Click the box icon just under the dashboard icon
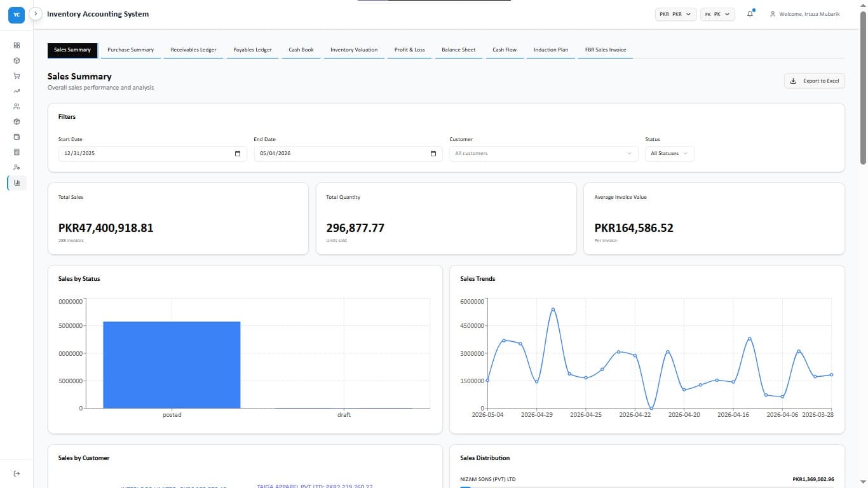868x488 pixels. point(17,60)
